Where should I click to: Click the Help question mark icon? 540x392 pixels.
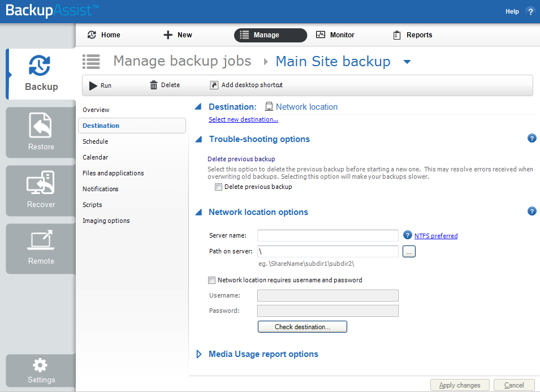pyautogui.click(x=530, y=11)
